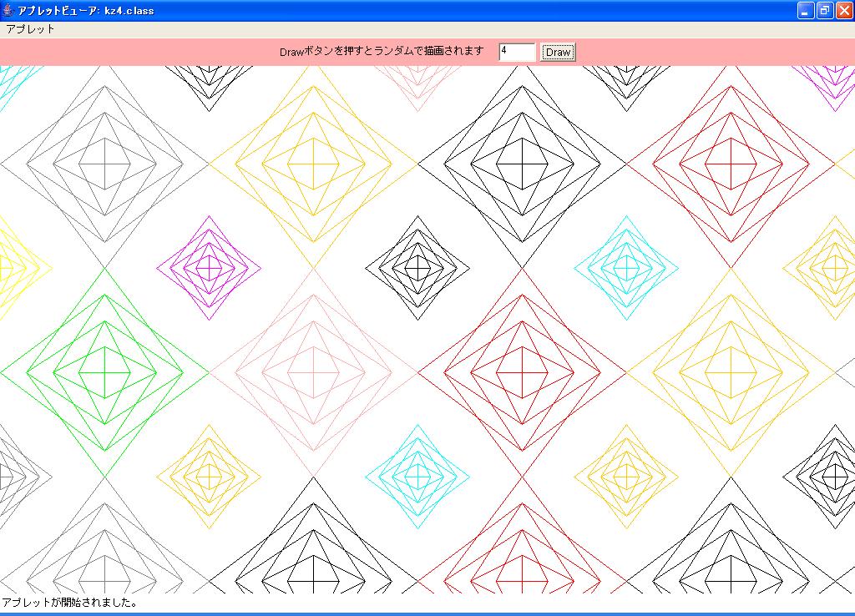Screen dimensions: 855x616
Task: Close the アプレットビューア window
Action: 844,10
